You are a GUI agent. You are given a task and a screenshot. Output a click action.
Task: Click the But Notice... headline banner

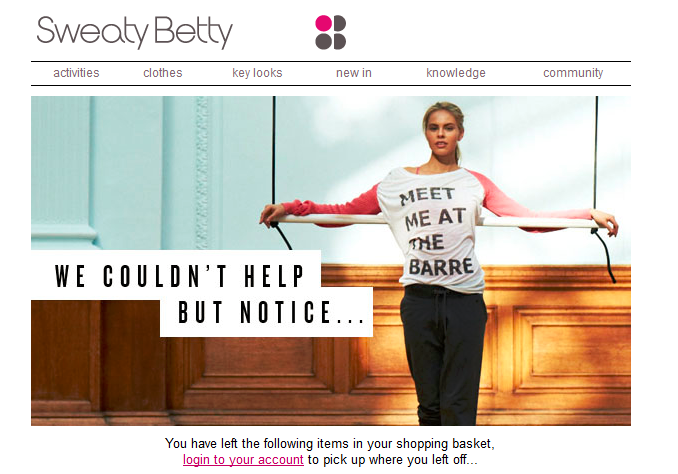point(266,312)
